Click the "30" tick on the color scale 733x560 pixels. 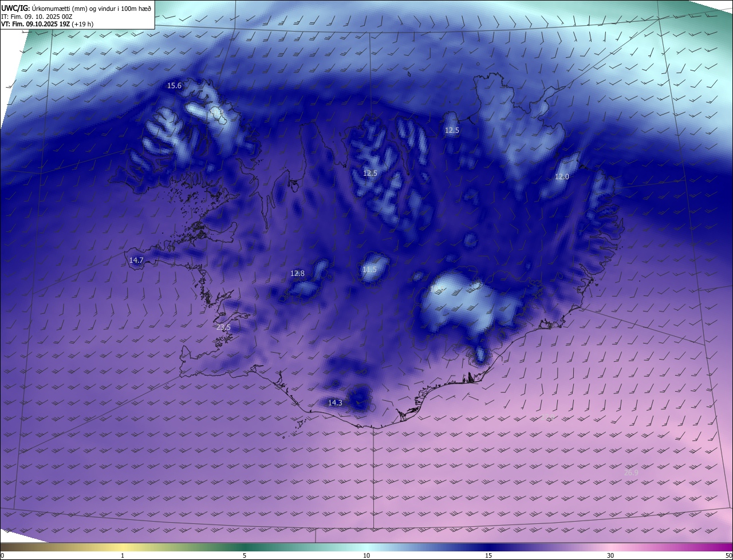pyautogui.click(x=610, y=555)
